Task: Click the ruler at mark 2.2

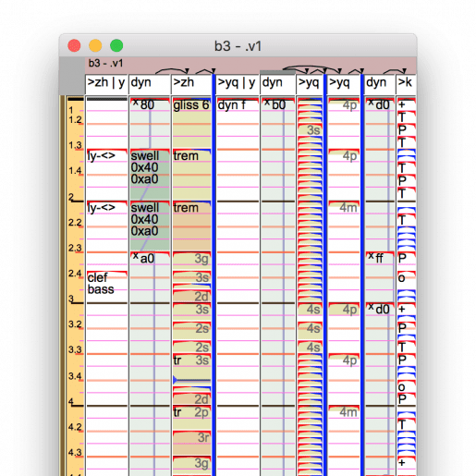Action: (x=75, y=223)
